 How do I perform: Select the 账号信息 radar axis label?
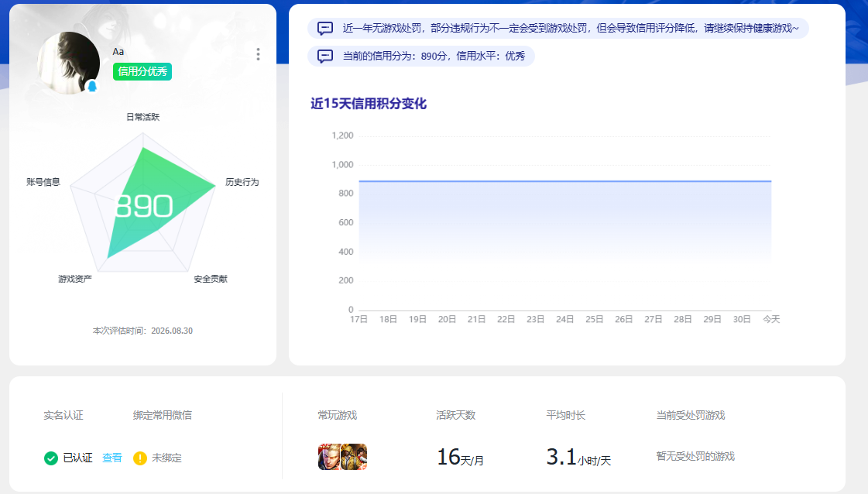[43, 182]
